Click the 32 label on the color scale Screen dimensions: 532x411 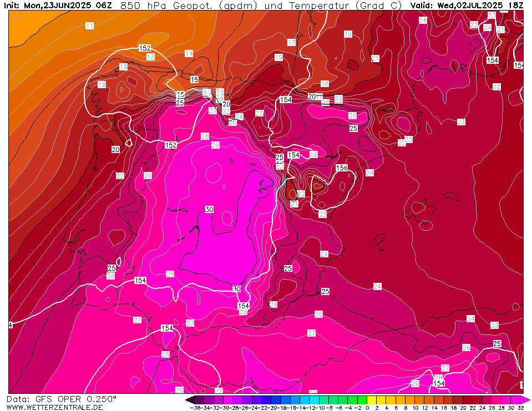point(521,408)
